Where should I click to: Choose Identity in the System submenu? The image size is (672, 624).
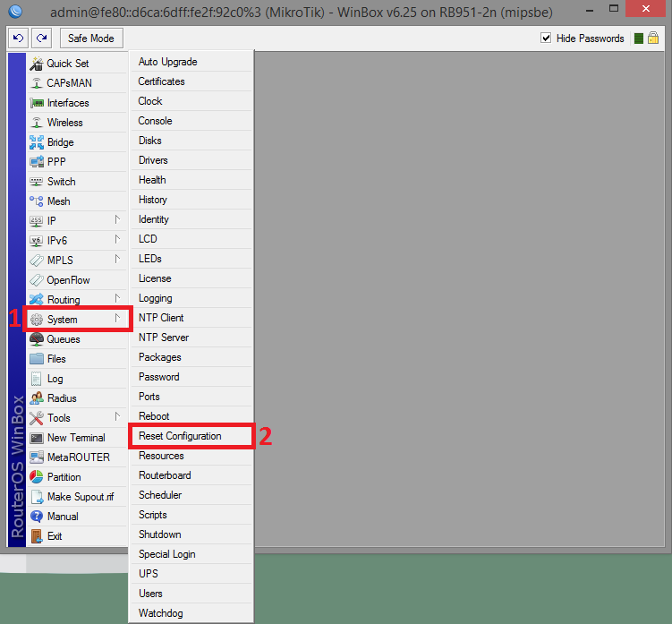pyautogui.click(x=191, y=219)
